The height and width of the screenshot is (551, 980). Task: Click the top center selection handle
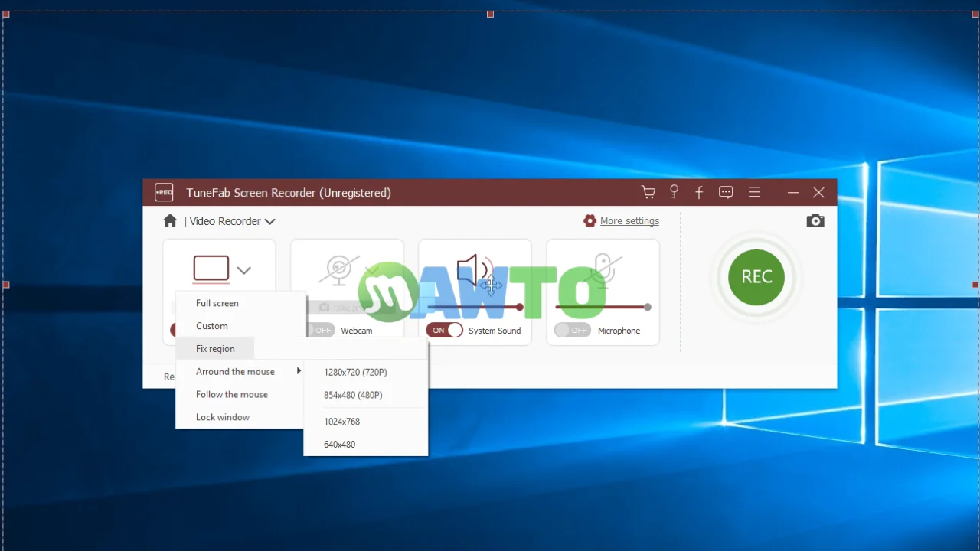(x=490, y=14)
